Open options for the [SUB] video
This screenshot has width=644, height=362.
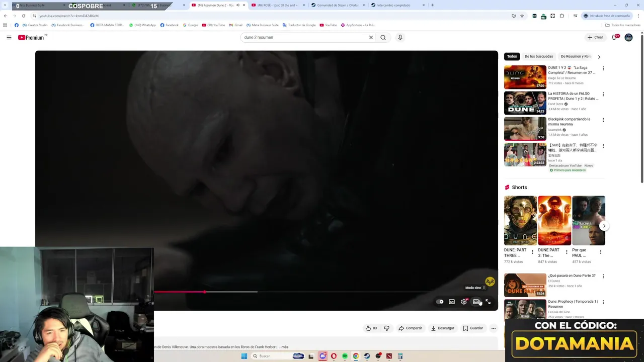[603, 146]
